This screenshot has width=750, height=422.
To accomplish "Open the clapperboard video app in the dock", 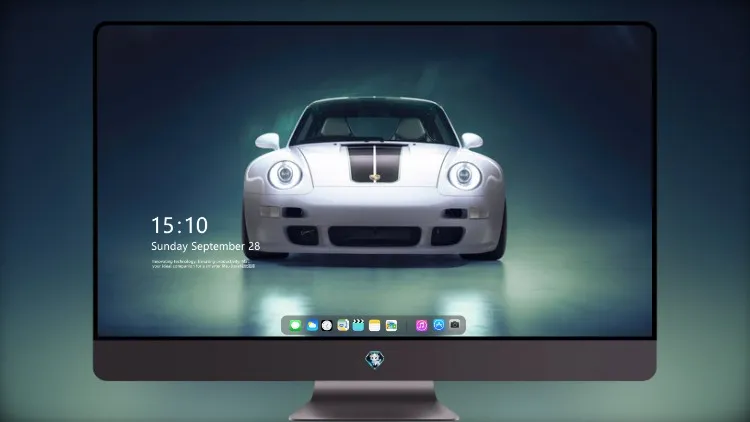I will [x=358, y=325].
